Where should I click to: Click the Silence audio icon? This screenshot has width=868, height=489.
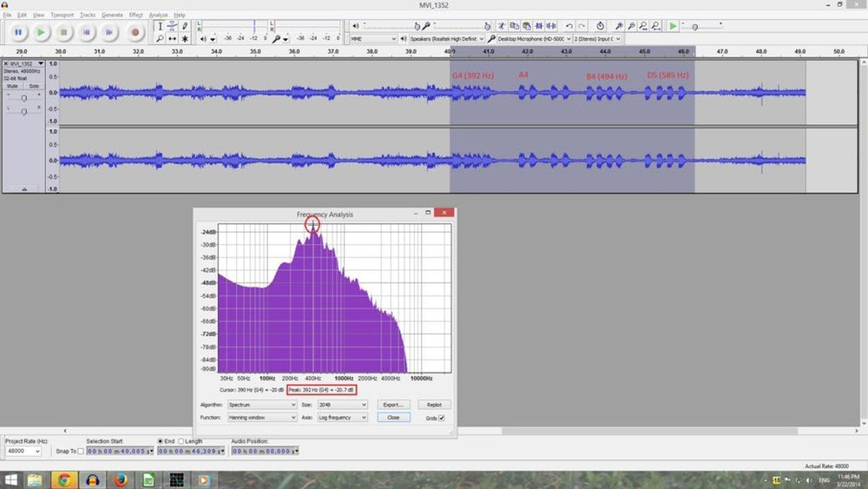[x=551, y=26]
